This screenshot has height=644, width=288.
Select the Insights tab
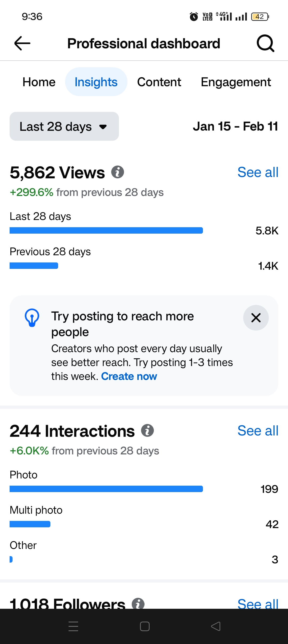(x=96, y=82)
